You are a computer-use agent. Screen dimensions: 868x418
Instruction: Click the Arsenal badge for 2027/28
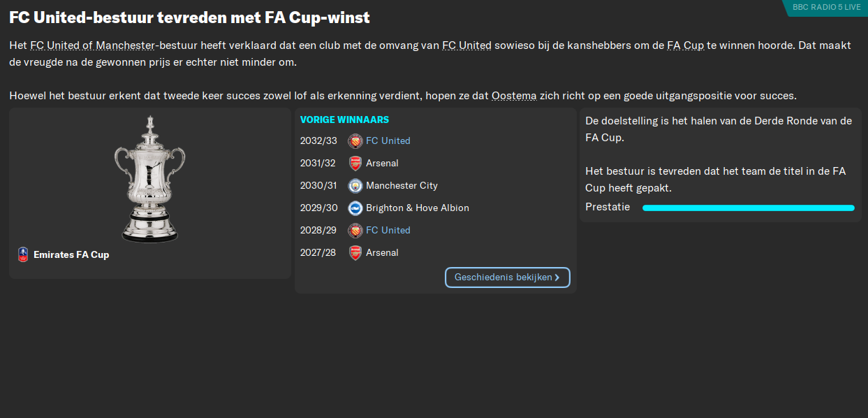(x=355, y=252)
